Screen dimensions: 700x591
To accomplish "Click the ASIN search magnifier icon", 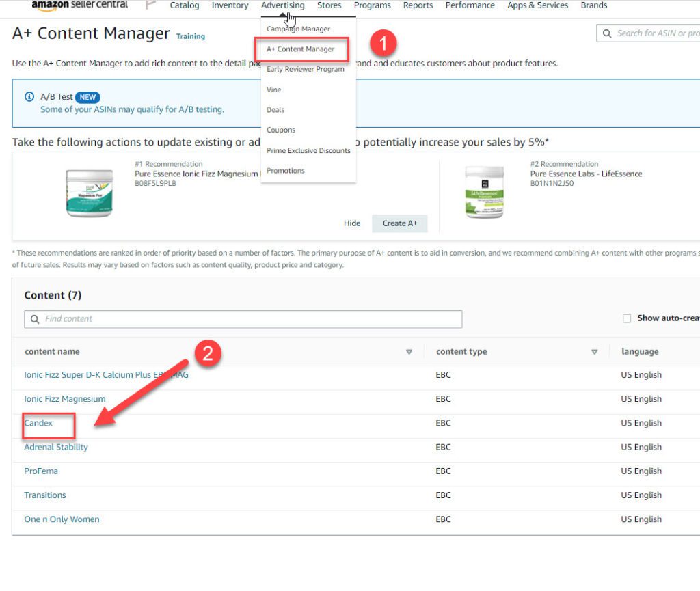I will click(x=607, y=33).
